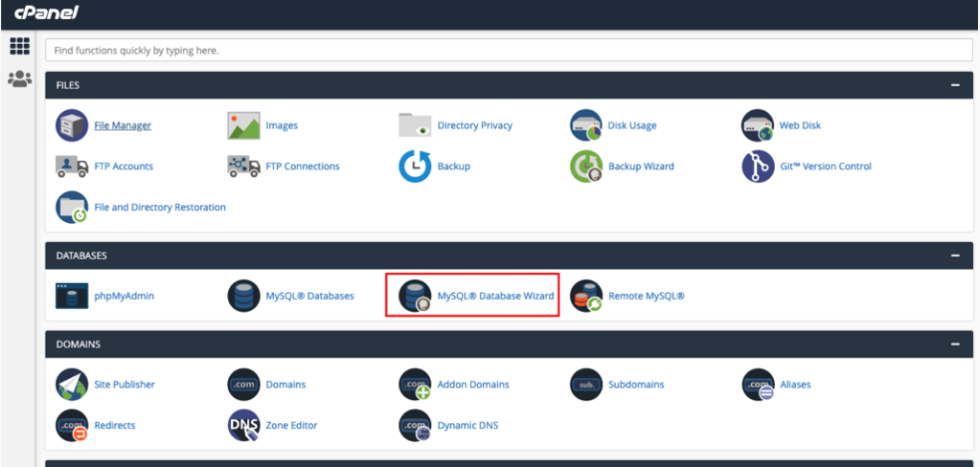This screenshot has width=980, height=467.
Task: Open the Backup Wizard icon
Action: [x=587, y=166]
